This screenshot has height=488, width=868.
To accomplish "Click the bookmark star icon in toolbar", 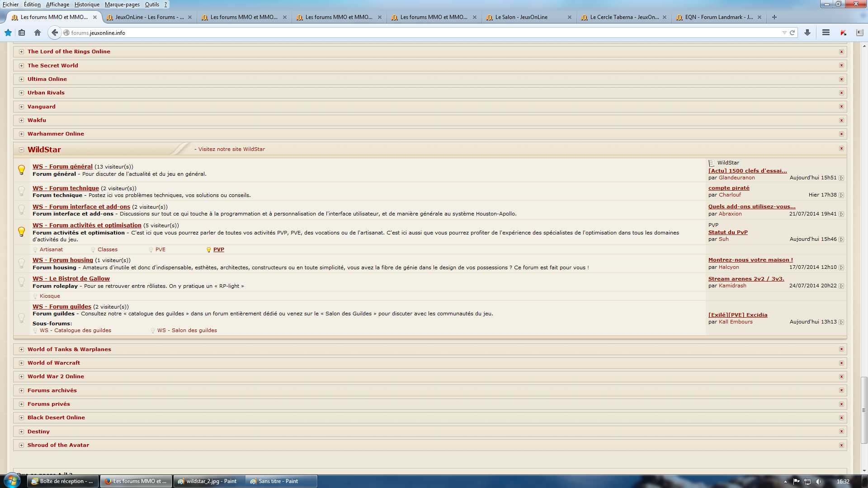I will (8, 33).
